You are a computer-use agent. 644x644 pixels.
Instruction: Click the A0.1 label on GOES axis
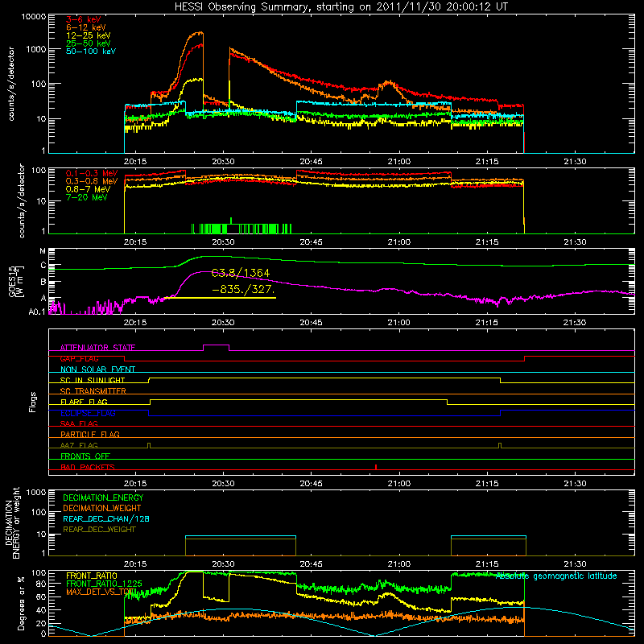tap(37, 312)
